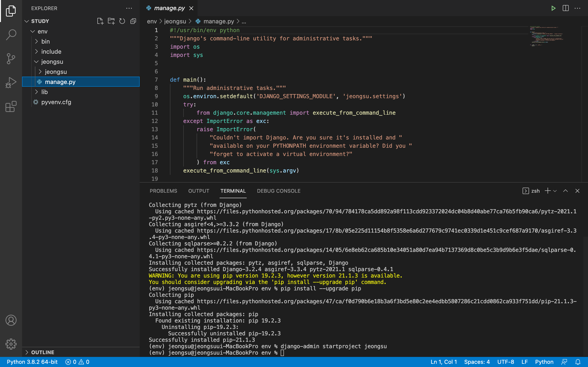Toggle notifications bell in status bar
Screen dimensions: 588x367
click(x=578, y=362)
